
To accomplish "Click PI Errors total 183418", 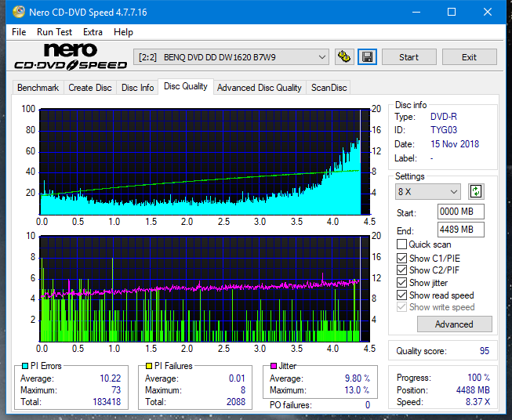I will point(107,402).
